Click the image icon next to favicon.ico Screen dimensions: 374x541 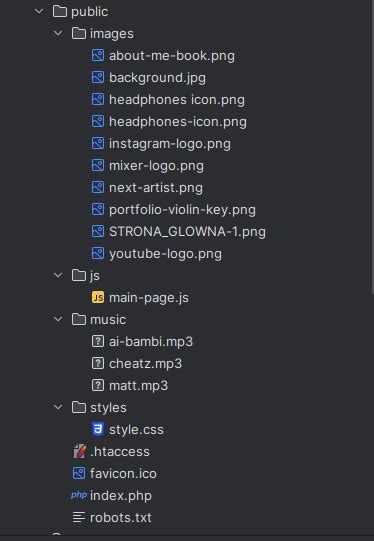click(x=79, y=473)
